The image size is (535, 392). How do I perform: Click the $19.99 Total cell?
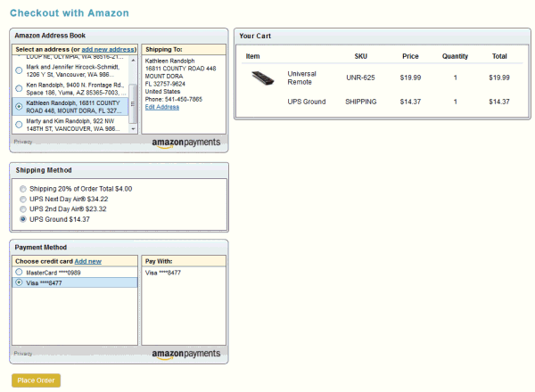(499, 78)
